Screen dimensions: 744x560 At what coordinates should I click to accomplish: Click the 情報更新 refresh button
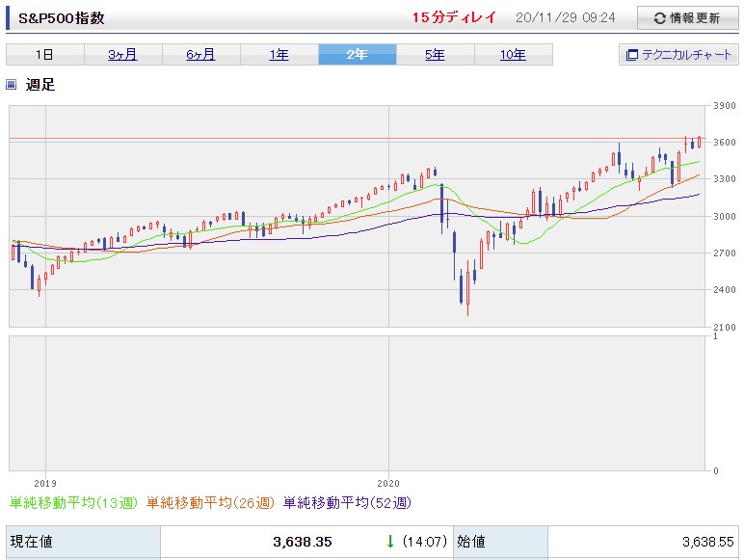(x=687, y=18)
